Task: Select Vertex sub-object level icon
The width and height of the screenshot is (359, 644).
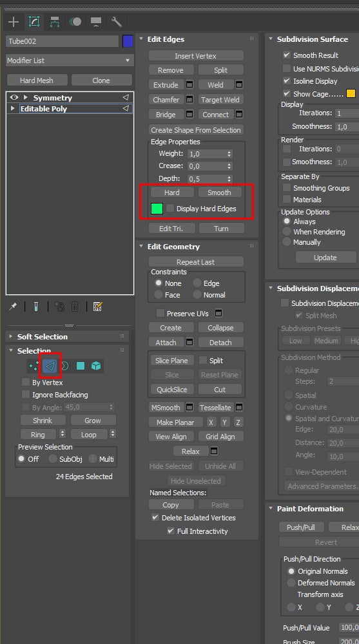Action: [34, 366]
